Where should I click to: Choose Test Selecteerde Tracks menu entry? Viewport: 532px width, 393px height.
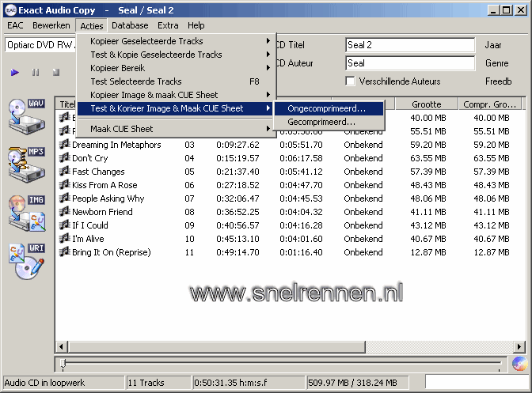click(175, 81)
